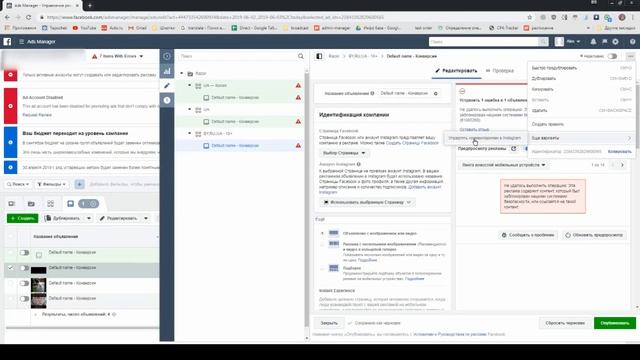Image resolution: width=640 pixels, height=360 pixels.
Task: Click the Сбросить черновик button
Action: [x=565, y=323]
